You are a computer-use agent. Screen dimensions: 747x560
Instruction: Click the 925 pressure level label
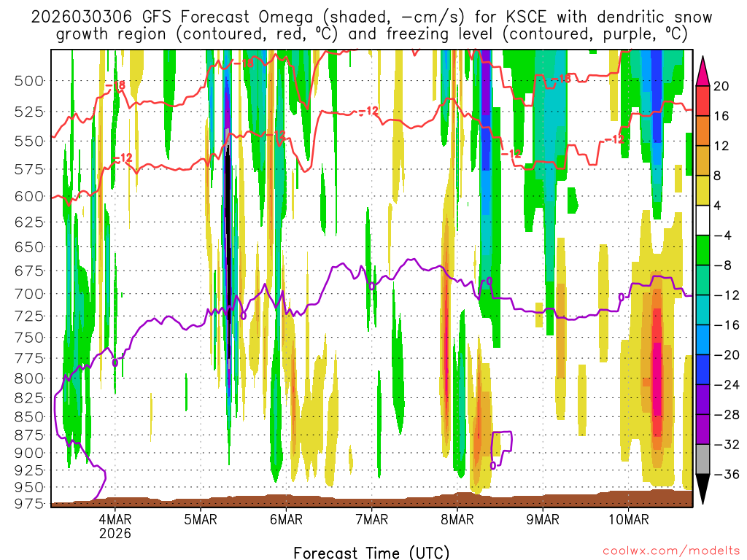(x=28, y=470)
